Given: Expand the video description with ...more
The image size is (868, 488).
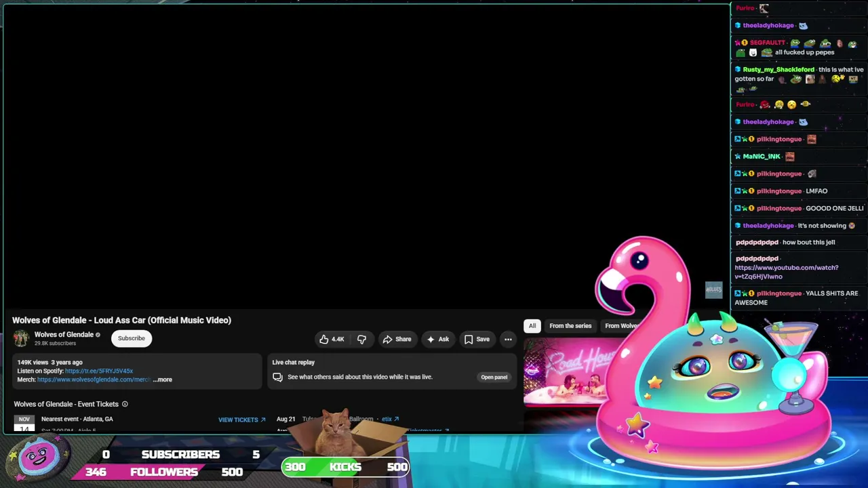Looking at the screenshot, I should [x=162, y=380].
